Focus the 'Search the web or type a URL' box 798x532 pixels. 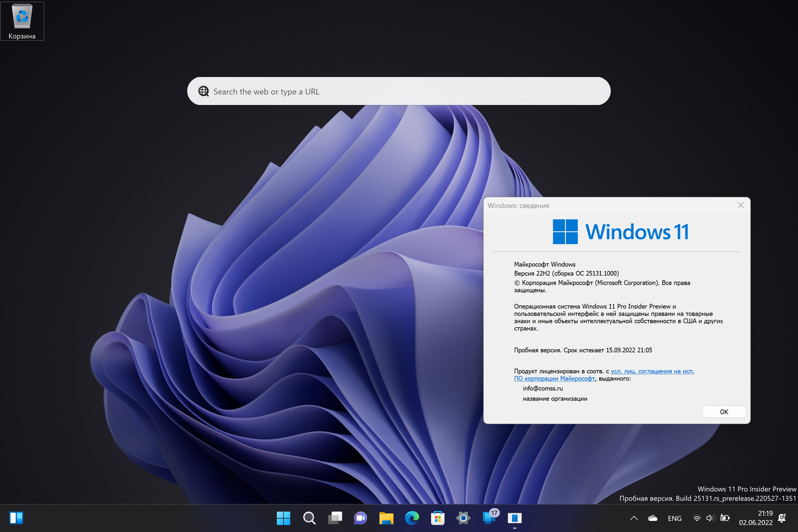point(399,91)
